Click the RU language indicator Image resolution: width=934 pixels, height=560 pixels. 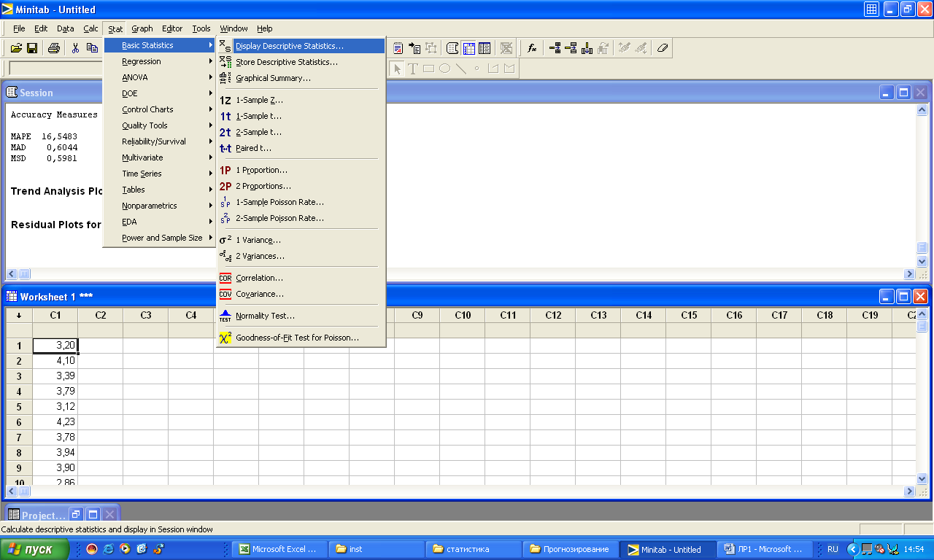(x=833, y=549)
